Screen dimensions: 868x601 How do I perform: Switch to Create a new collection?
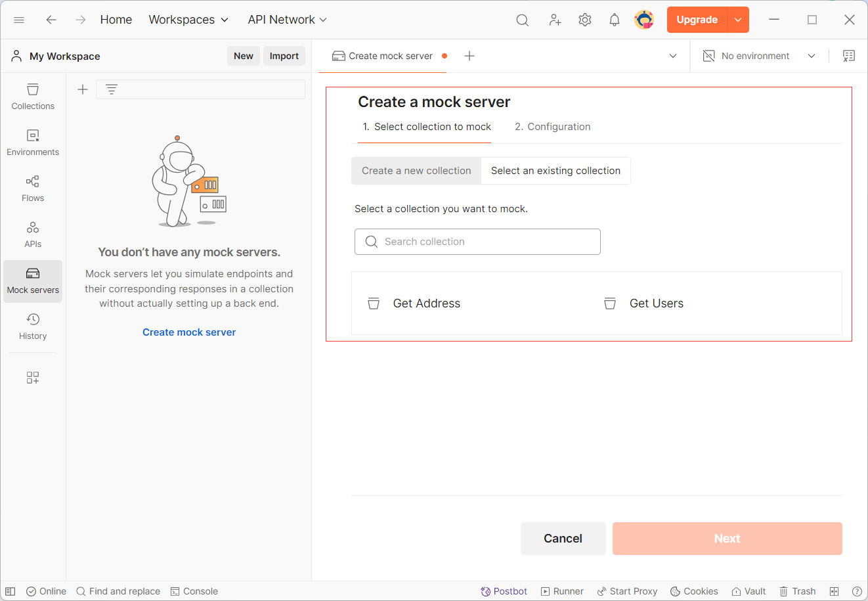click(x=416, y=171)
